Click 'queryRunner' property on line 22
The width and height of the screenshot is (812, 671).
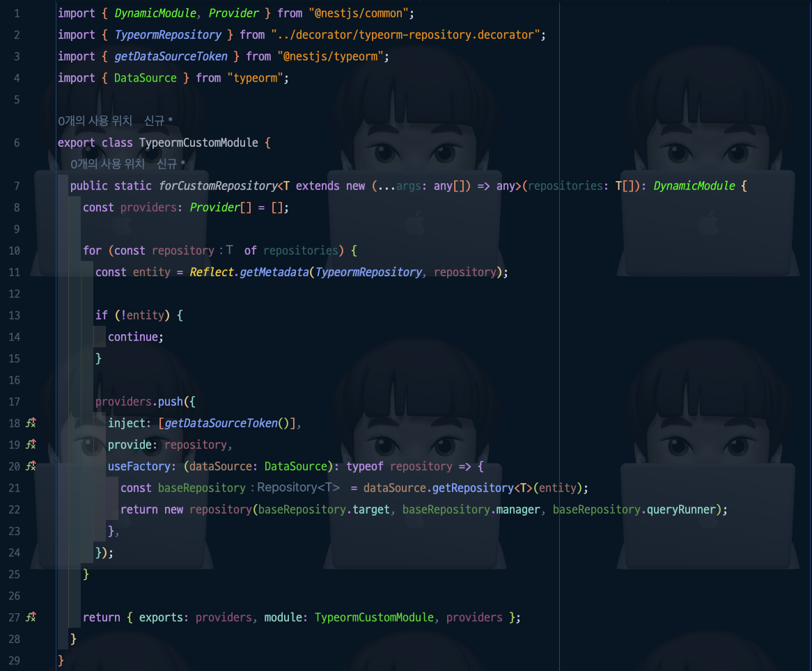tap(682, 510)
